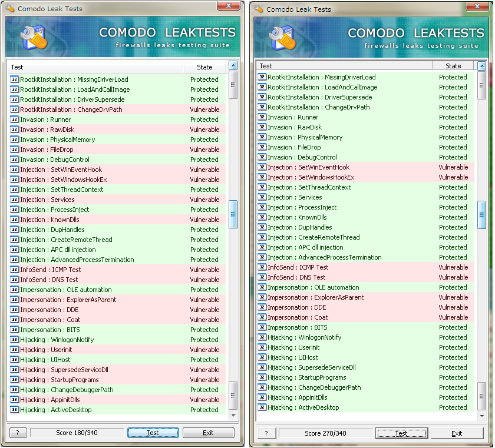Click icon beside InfoSend : ICMP Test in left window
This screenshot has width=495, height=448.
click(14, 269)
